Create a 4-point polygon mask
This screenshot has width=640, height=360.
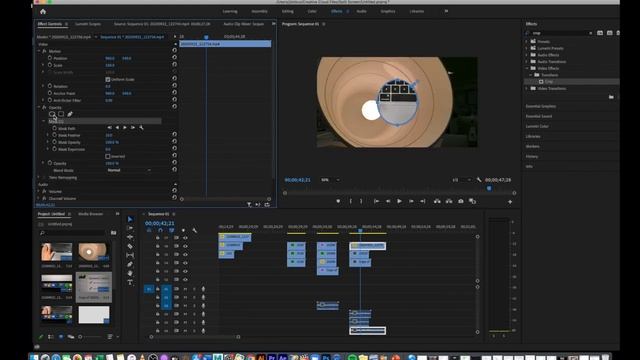tap(61, 114)
